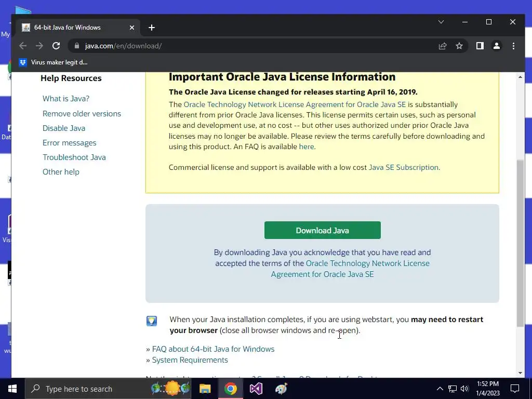The image size is (532, 399).
Task: Select the 64-bit Java for Windows tab
Action: [x=79, y=28]
